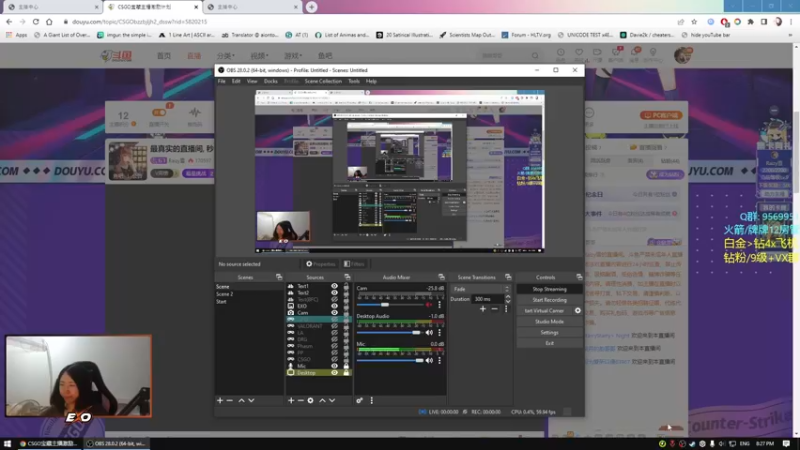Add a scene transition with the plus icon
Screen dimensions: 800x450
click(483, 309)
